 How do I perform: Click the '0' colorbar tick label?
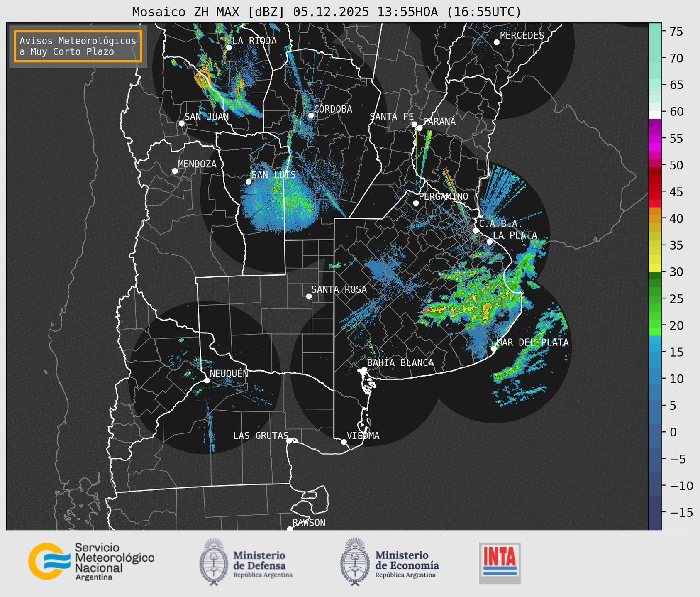tap(673, 432)
